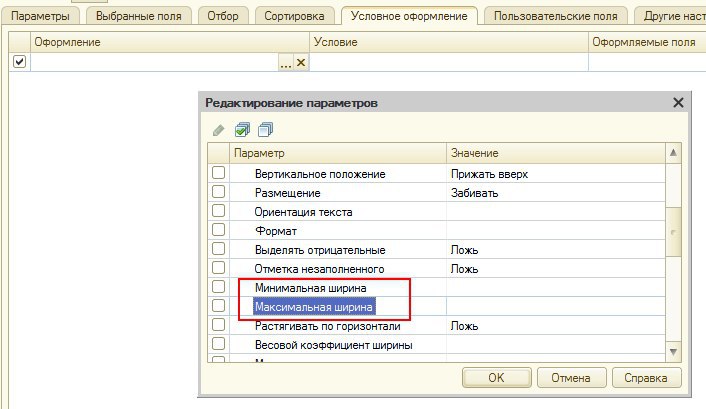Enable the Выделять отрицательные checkbox
The width and height of the screenshot is (706, 409).
[218, 249]
